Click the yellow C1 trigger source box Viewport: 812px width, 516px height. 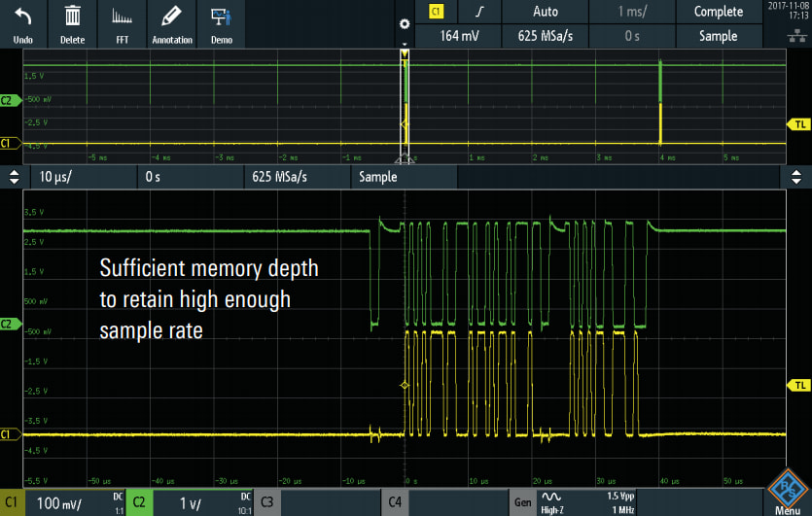436,12
